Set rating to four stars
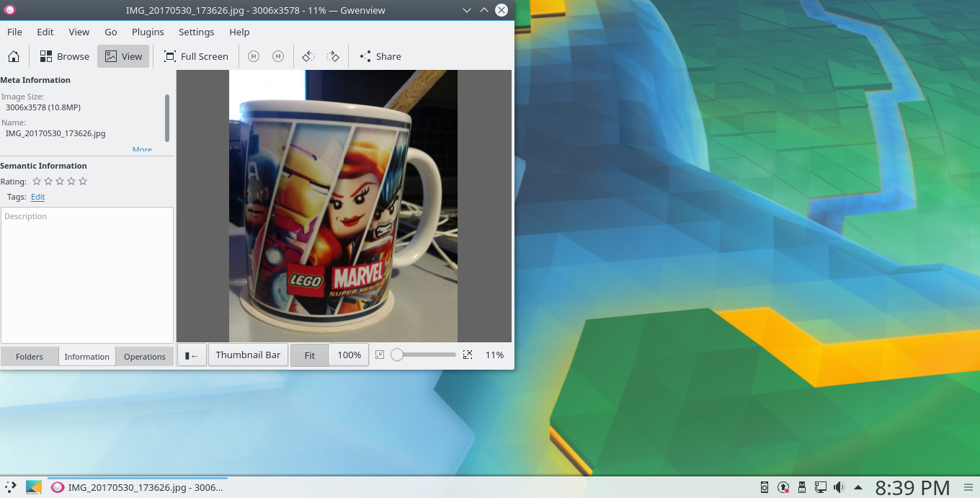 coord(71,182)
